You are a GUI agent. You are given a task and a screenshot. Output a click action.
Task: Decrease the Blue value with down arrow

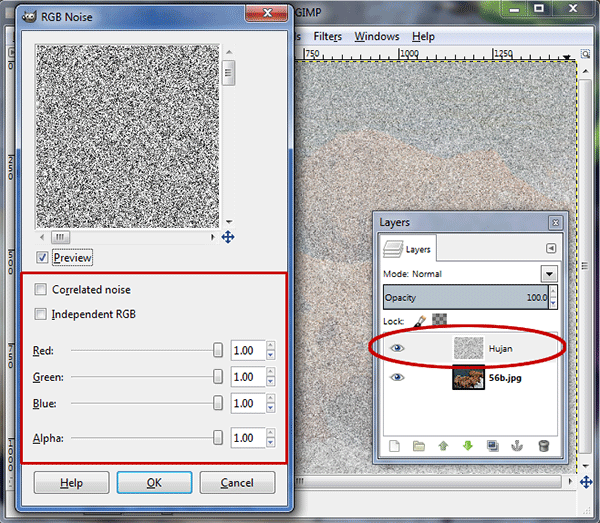point(271,408)
